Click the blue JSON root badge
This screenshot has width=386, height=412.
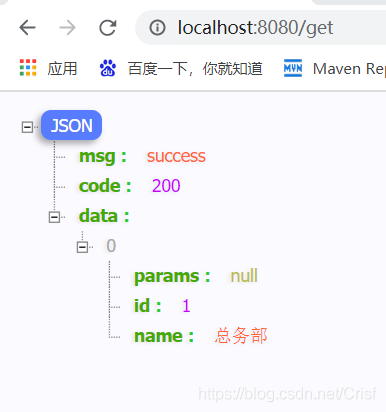(x=71, y=125)
